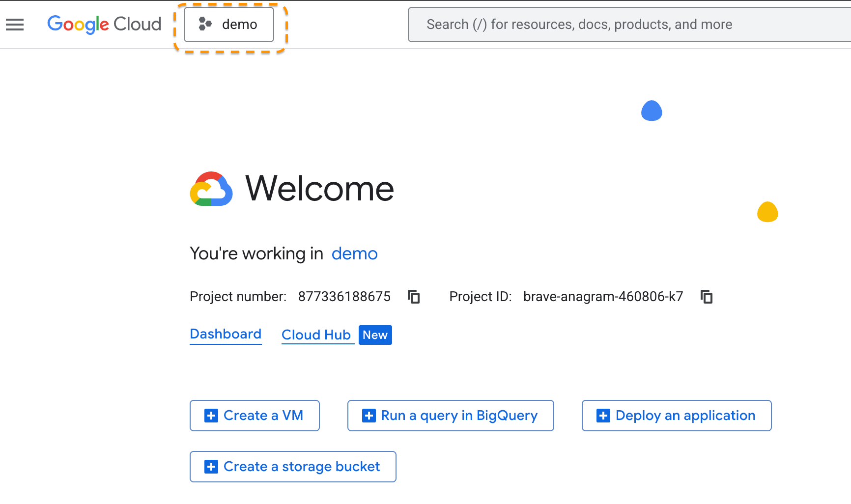
Task: Click the colorful cloud icon beside Welcome
Action: 211,189
